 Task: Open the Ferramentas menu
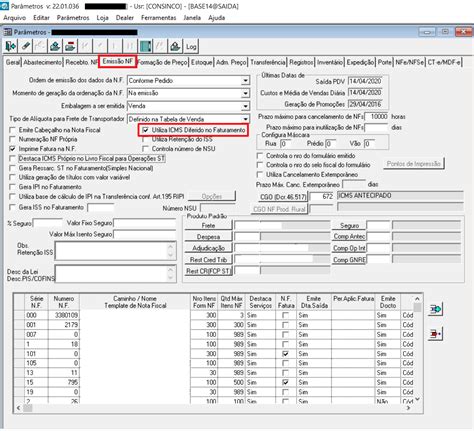tap(158, 18)
